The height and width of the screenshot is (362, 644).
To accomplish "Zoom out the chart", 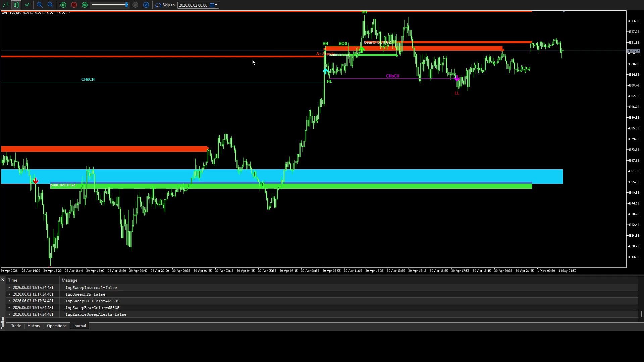I will (x=50, y=5).
